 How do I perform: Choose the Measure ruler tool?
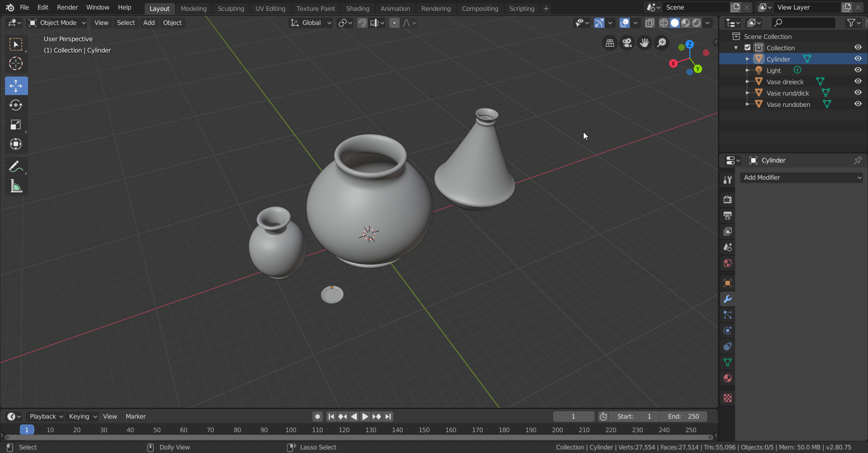(x=16, y=186)
